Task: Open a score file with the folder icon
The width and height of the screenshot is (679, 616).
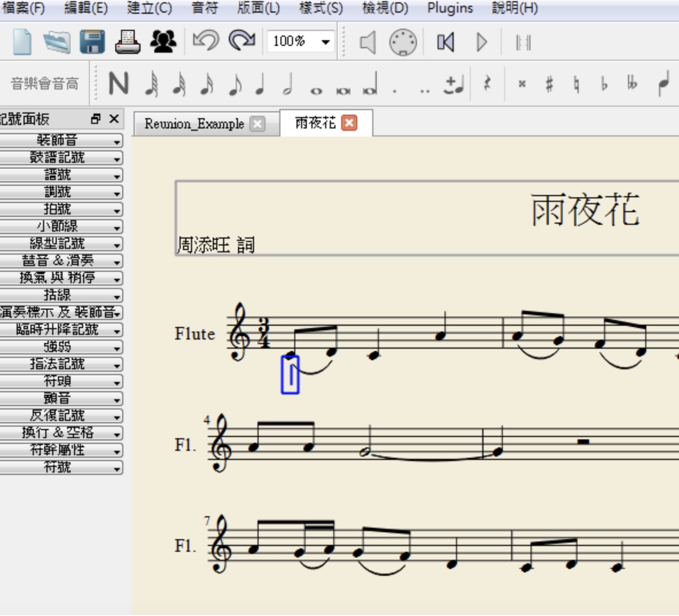Action: 57,42
